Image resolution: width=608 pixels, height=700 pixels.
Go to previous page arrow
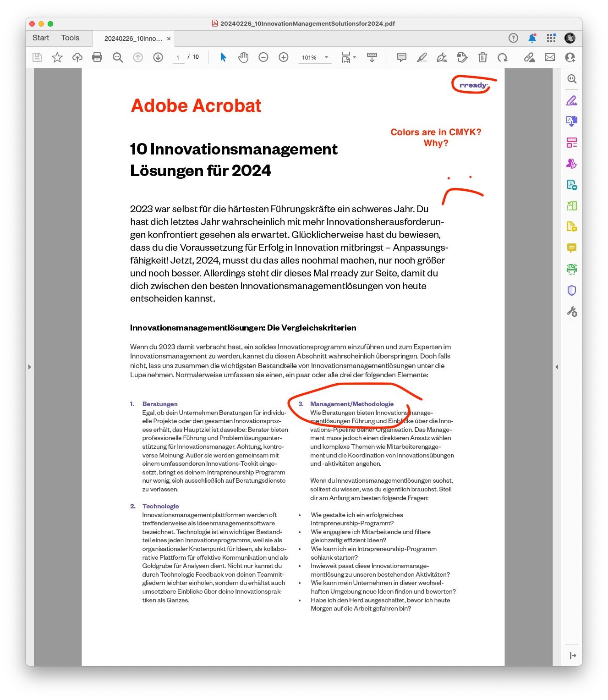[x=138, y=57]
